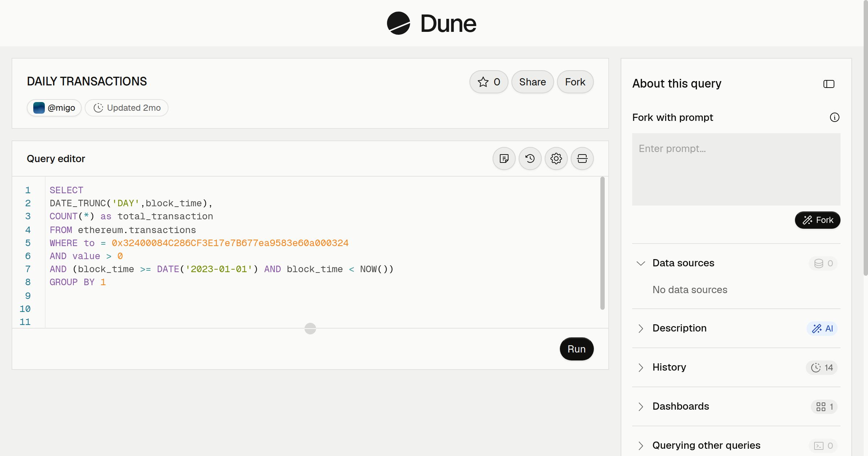Click the Data sources count badge
The image size is (868, 456).
coord(823,263)
